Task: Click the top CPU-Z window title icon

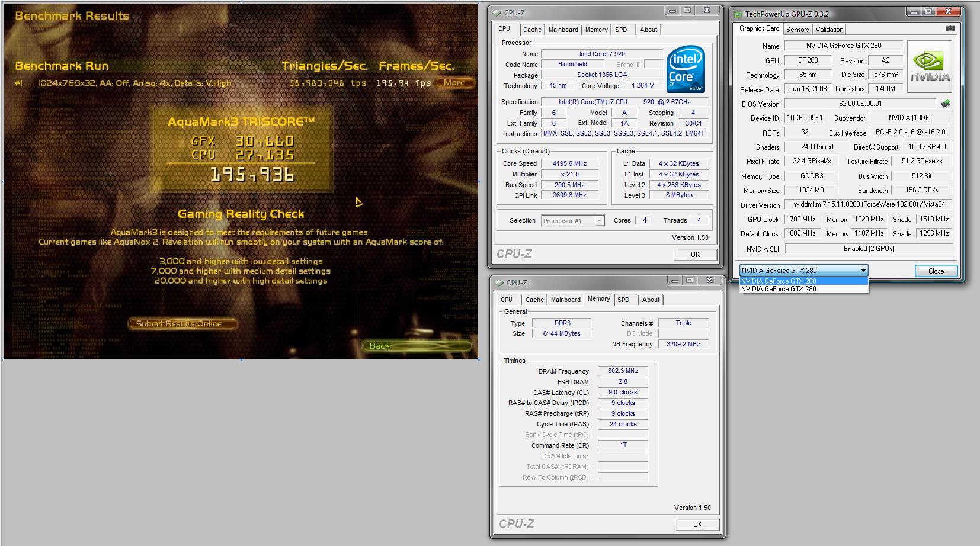Action: (498, 12)
